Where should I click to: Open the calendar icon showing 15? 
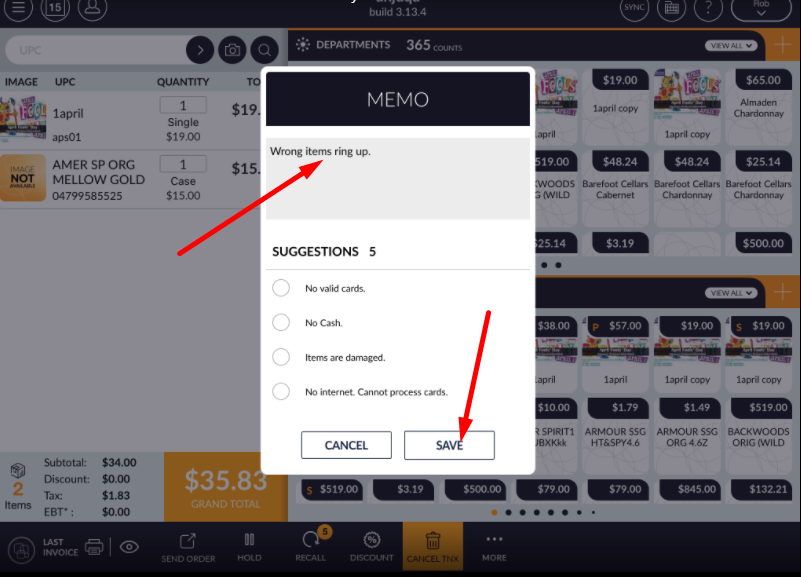pyautogui.click(x=55, y=8)
